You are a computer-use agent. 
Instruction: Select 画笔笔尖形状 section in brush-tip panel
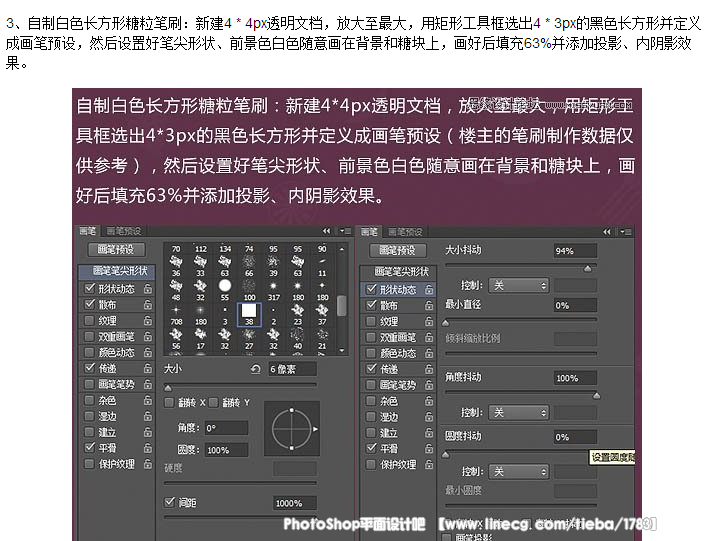coord(117,271)
